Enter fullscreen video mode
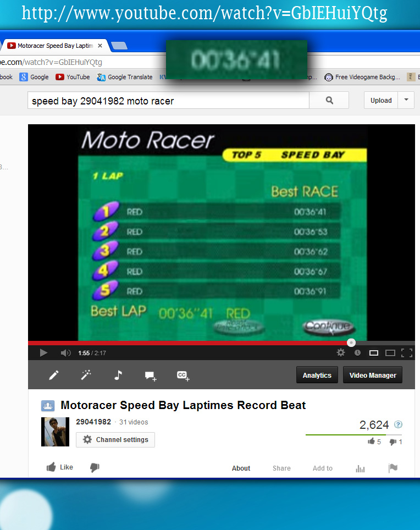Image resolution: width=420 pixels, height=530 pixels. [406, 353]
